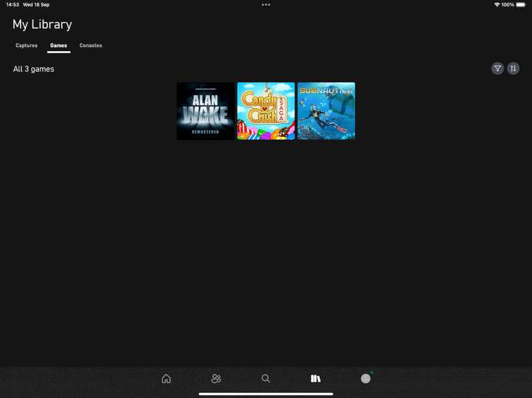Tap the three-dot multitasking menu
The image size is (532, 398).
click(x=266, y=5)
